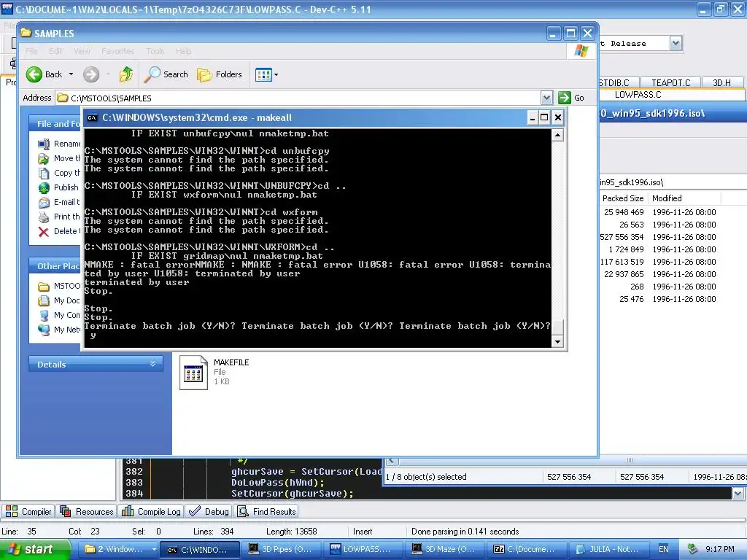The width and height of the screenshot is (747, 560).
Task: Open the Views dropdown arrow
Action: click(276, 75)
